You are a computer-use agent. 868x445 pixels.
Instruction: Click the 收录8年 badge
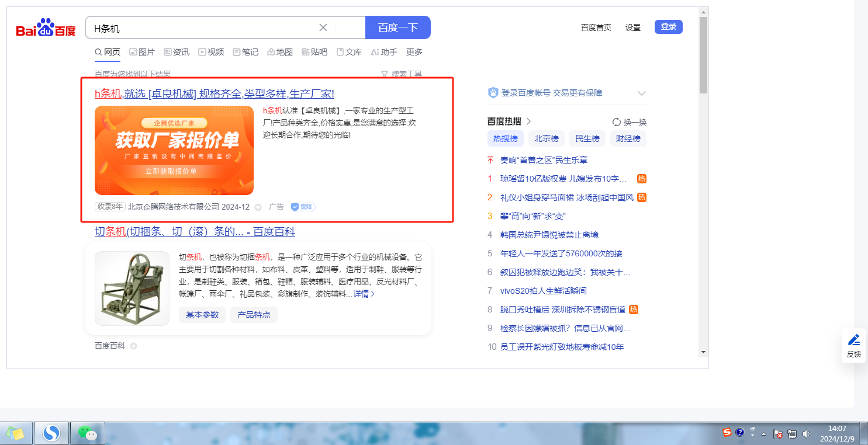pyautogui.click(x=110, y=207)
